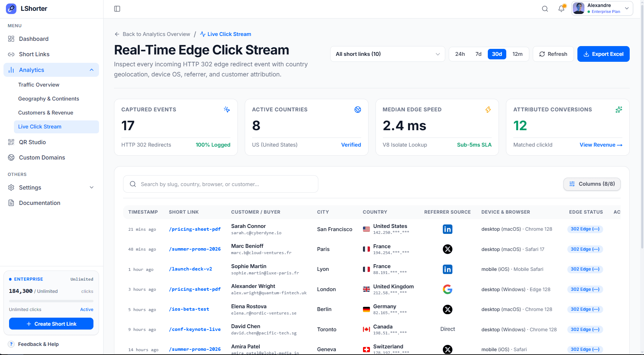Click the enterprise clicks usage bar
This screenshot has width=644, height=355.
51,301
